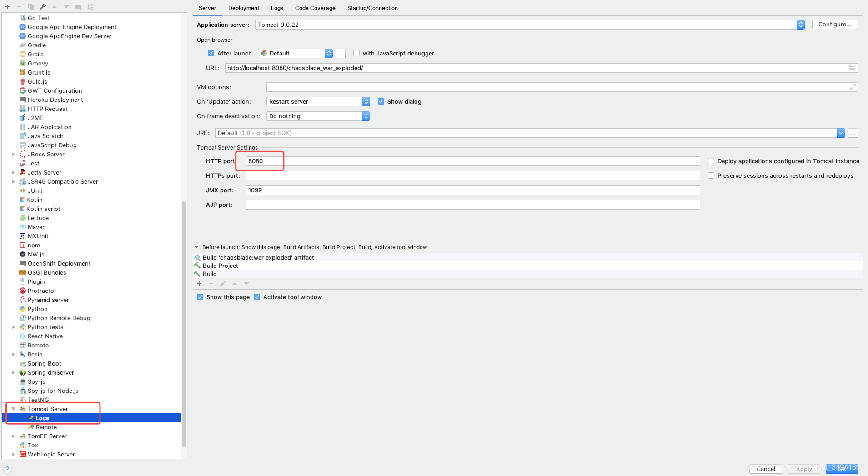Click JRE ellipsis browse button
This screenshot has height=476, width=868.
click(853, 133)
